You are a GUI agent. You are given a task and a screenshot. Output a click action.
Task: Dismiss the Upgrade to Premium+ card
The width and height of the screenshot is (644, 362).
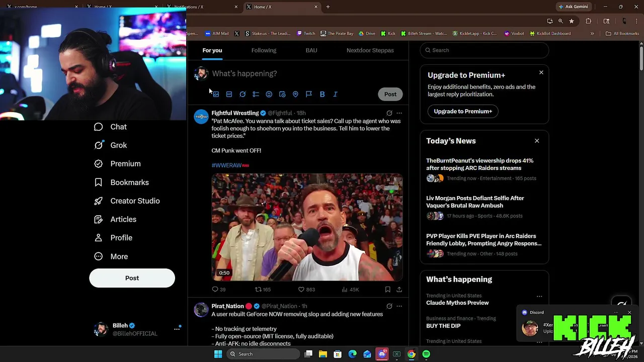pos(541,73)
